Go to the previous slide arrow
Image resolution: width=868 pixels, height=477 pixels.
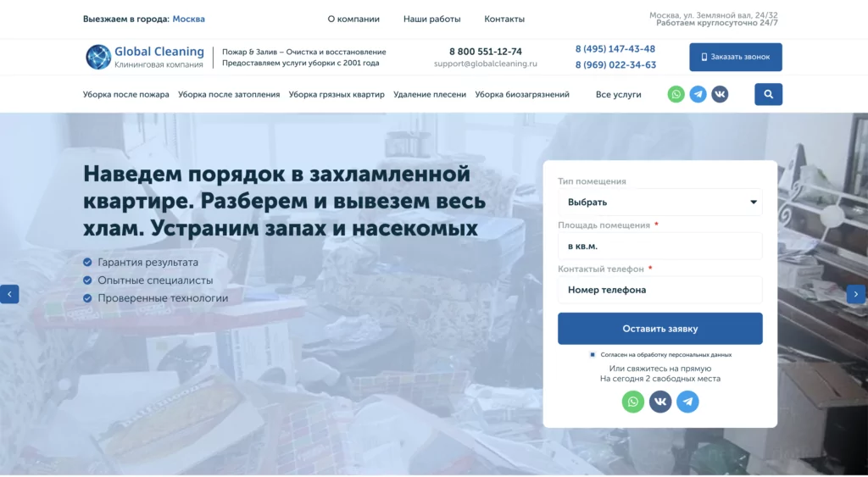pyautogui.click(x=9, y=294)
